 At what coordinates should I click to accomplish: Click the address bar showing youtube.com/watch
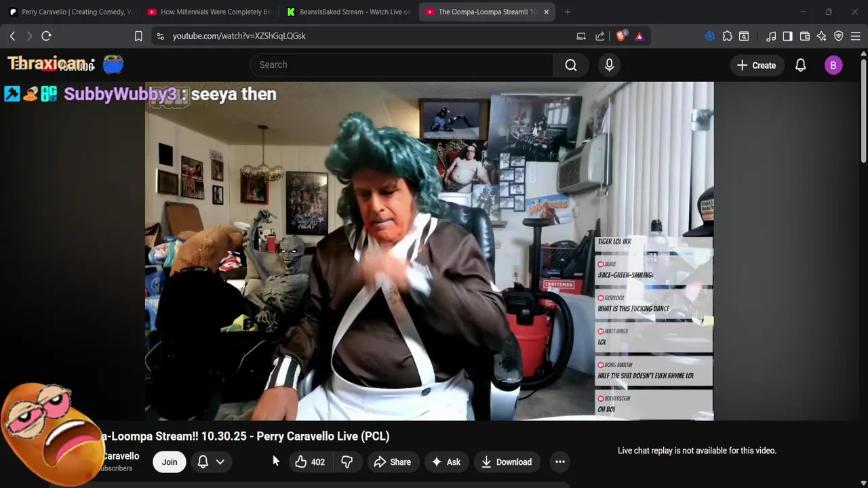[366, 36]
